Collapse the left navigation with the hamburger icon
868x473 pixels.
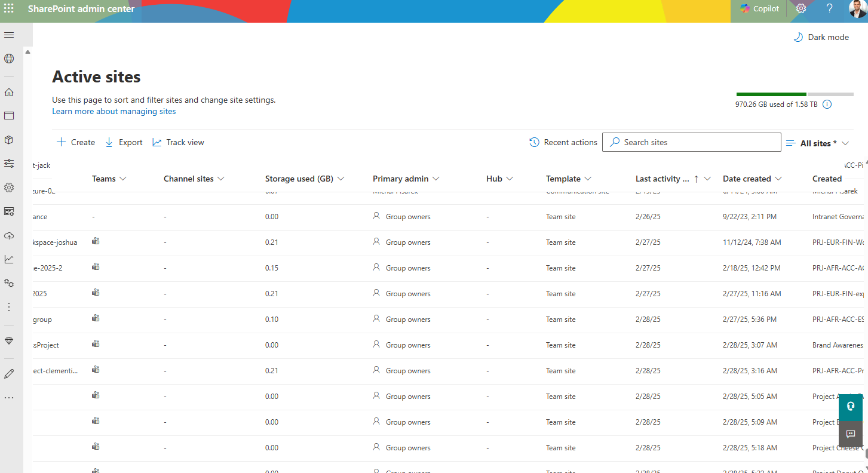click(8, 34)
